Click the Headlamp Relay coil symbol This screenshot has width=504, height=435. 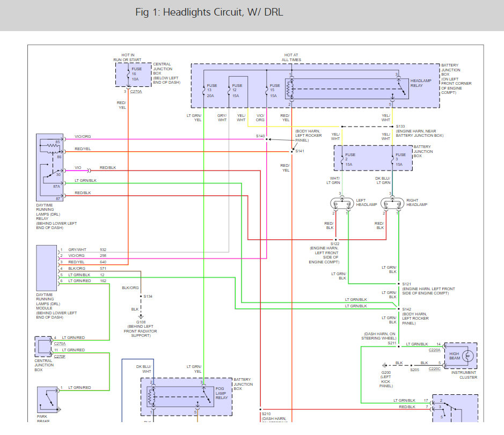290,89
